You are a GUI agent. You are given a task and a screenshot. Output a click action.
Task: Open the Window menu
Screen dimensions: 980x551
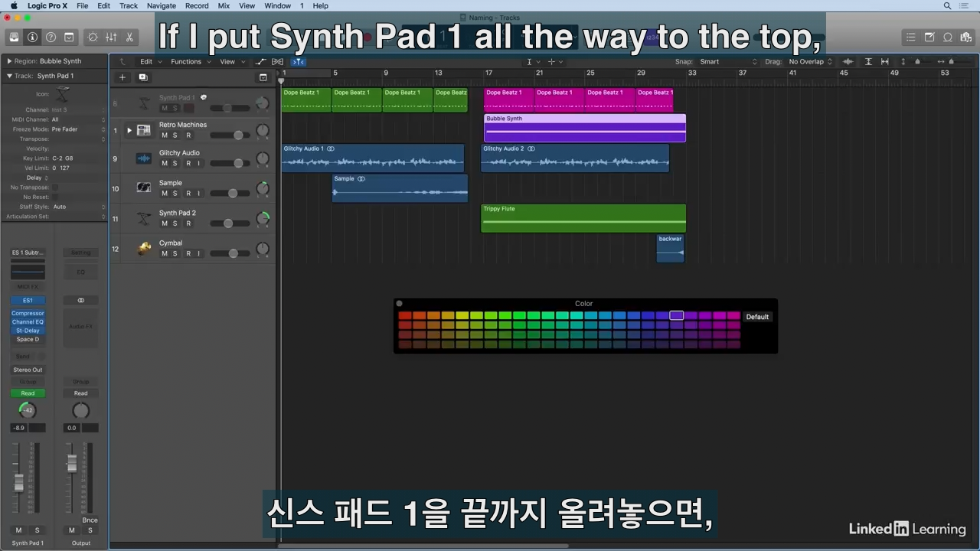pyautogui.click(x=277, y=5)
